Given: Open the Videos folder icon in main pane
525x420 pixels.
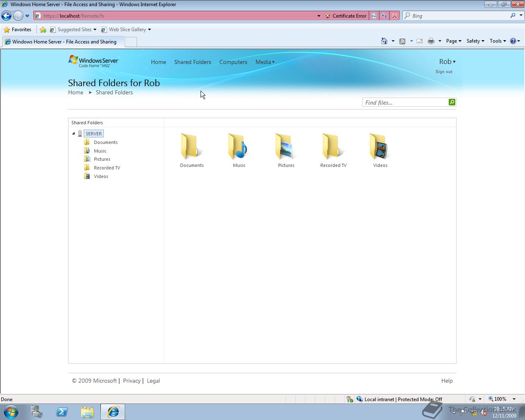Looking at the screenshot, I should click(380, 146).
